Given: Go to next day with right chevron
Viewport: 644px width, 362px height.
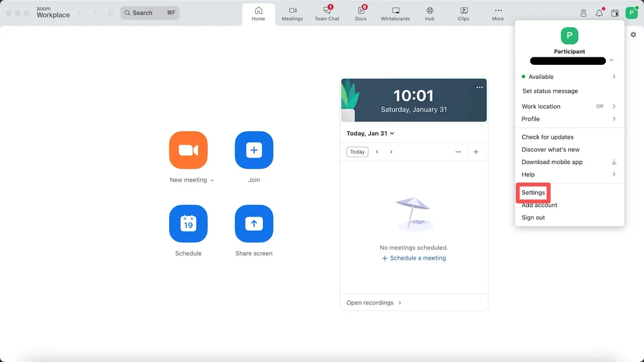Looking at the screenshot, I should pos(391,152).
